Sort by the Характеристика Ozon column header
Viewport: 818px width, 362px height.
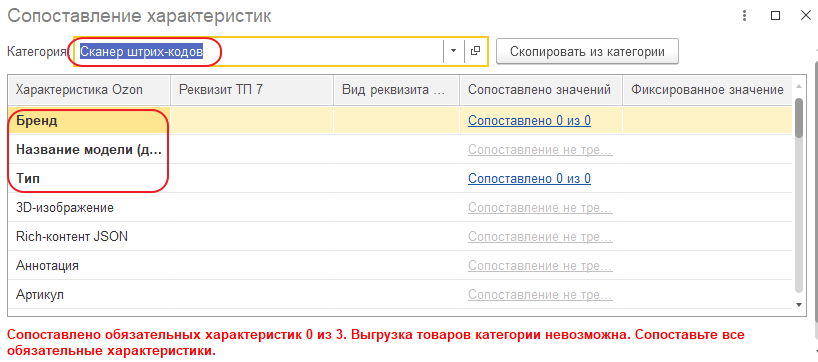(x=89, y=90)
